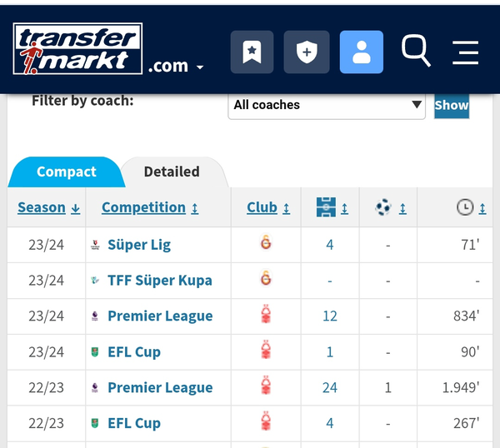
Task: Click Nottingham Forest crest in 23/24 Premier League row
Action: pos(266,314)
